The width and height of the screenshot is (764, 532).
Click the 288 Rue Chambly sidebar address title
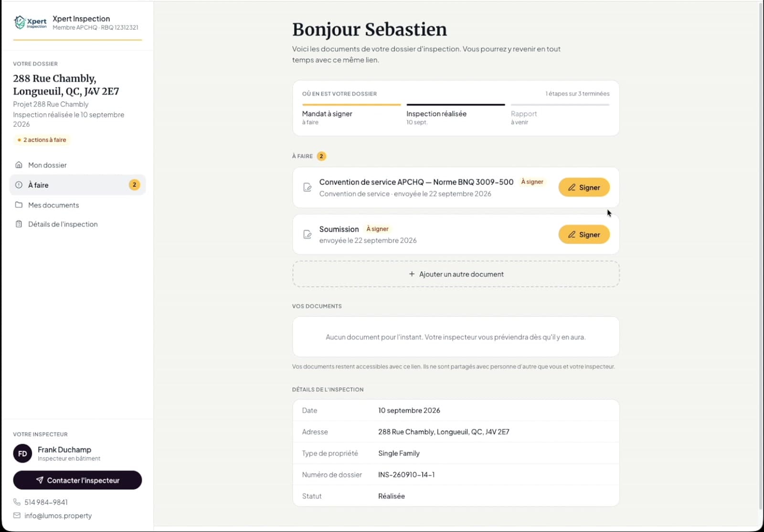tap(66, 85)
